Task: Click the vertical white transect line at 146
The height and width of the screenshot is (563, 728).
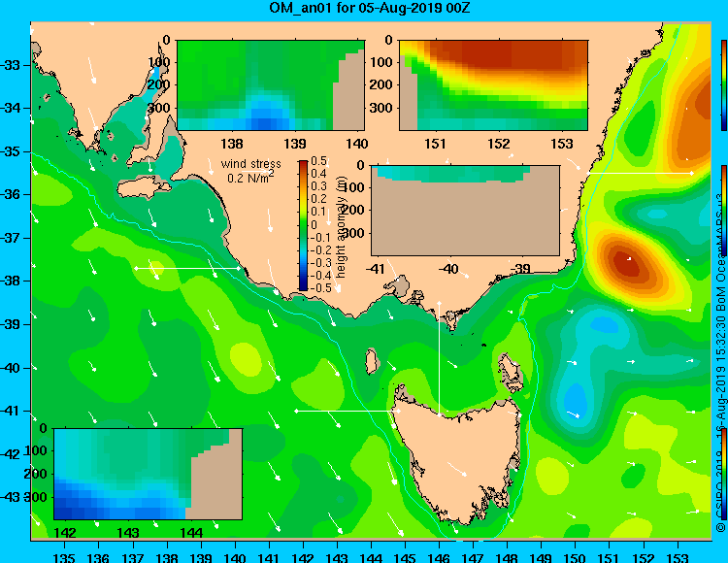Action: coord(439,358)
